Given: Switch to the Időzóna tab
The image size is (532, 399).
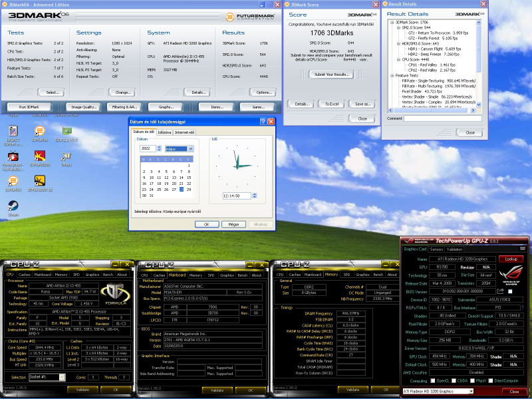Looking at the screenshot, I should point(164,132).
